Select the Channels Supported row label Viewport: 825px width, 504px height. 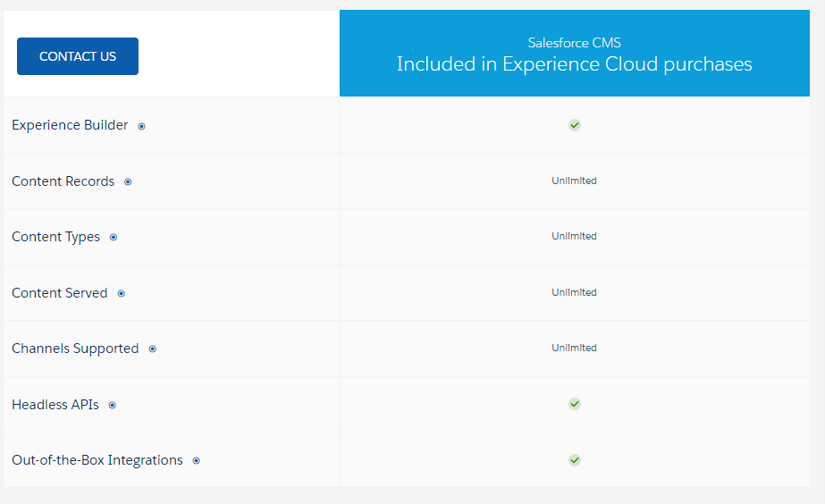(x=75, y=349)
